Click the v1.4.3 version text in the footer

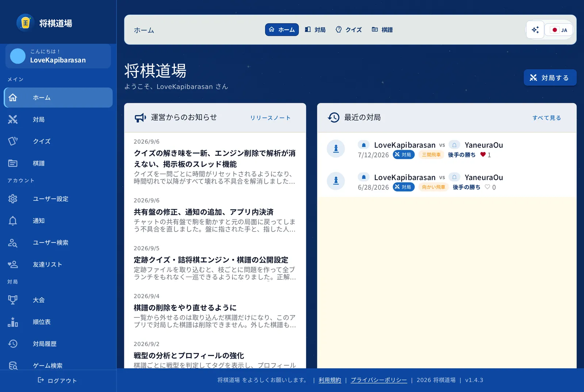point(474,380)
